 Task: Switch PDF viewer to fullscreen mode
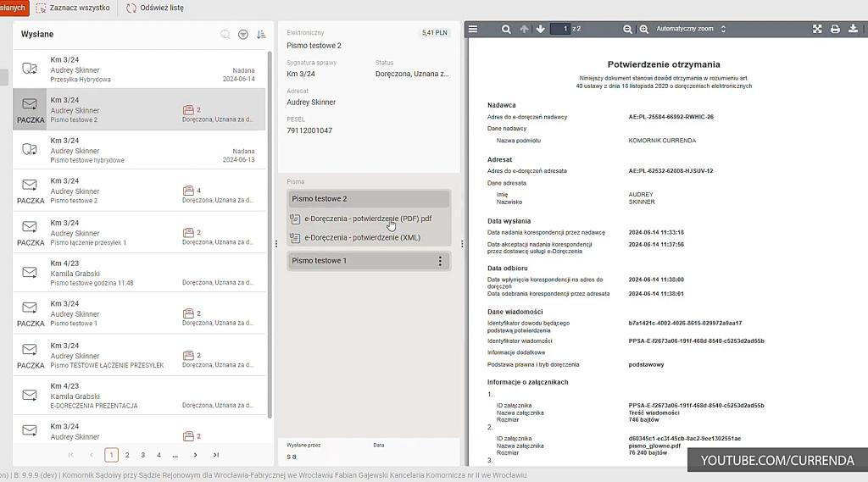click(817, 29)
